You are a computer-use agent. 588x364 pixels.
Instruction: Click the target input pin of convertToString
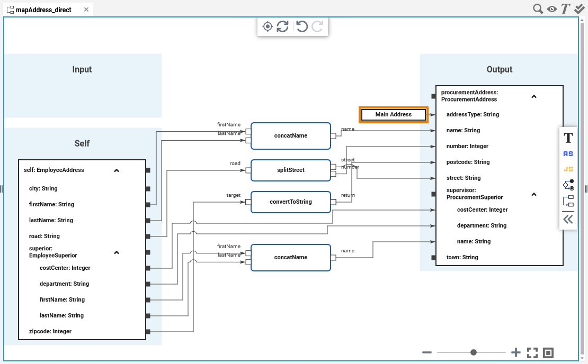pyautogui.click(x=248, y=202)
